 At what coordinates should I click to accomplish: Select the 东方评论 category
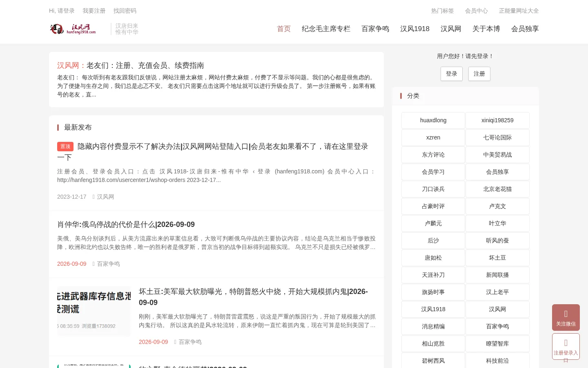433,155
